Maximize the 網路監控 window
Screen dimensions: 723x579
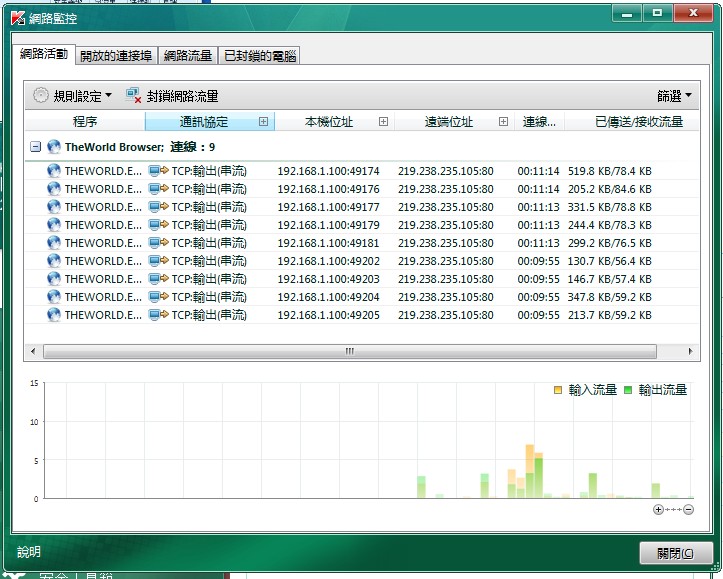[658, 13]
